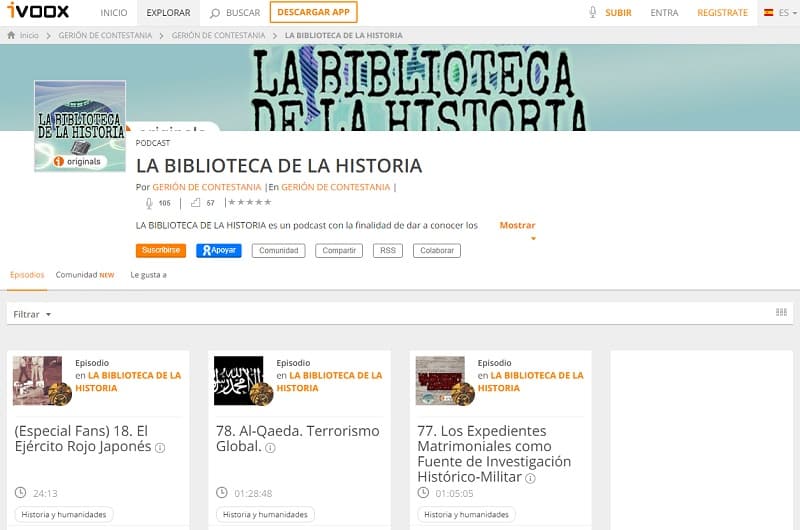Click author link after Por
Screen dimensions: 800x530
207,187
